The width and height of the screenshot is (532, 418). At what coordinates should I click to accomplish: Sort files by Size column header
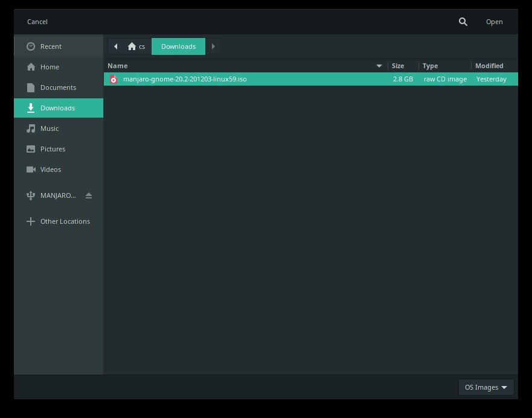click(403, 66)
